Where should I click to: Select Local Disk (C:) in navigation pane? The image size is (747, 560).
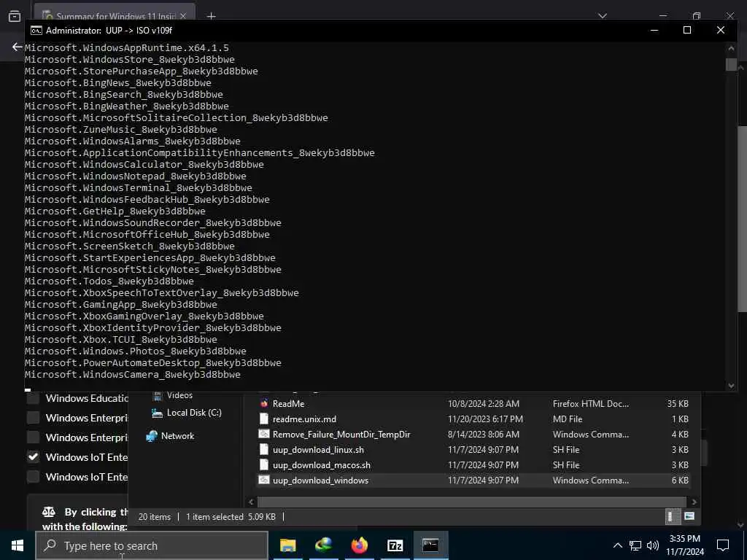[194, 413]
